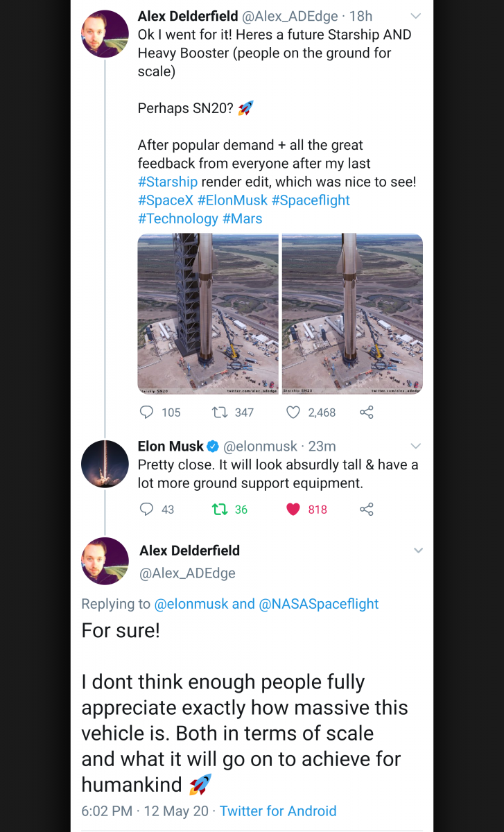
Task: Like the tweet with 2,468 likes
Action: click(x=293, y=413)
